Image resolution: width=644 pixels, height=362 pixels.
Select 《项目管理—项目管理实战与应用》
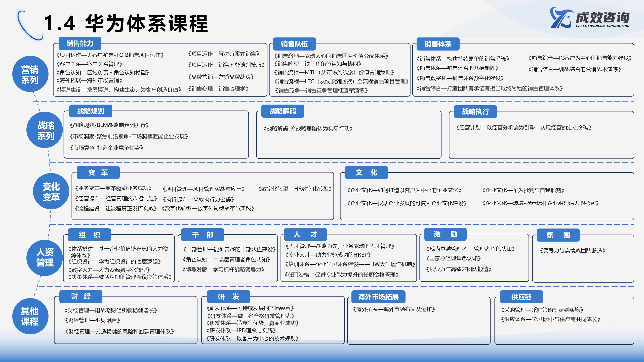(204, 189)
